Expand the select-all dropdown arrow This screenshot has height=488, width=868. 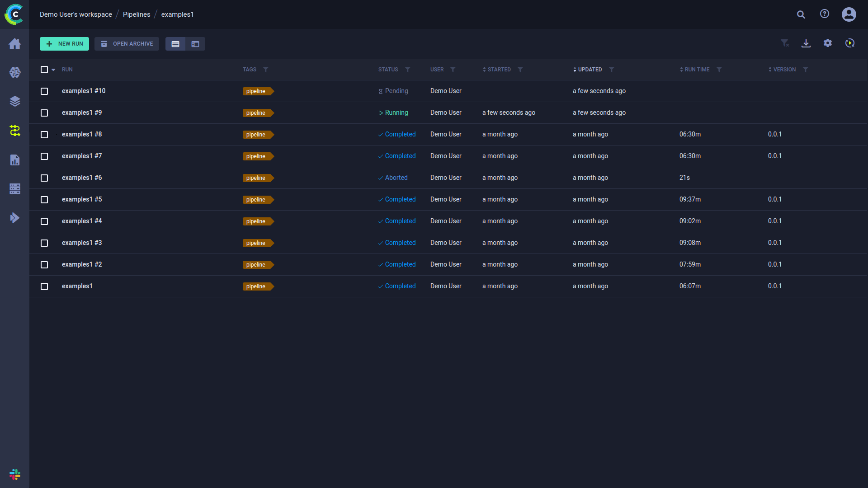pyautogui.click(x=53, y=70)
